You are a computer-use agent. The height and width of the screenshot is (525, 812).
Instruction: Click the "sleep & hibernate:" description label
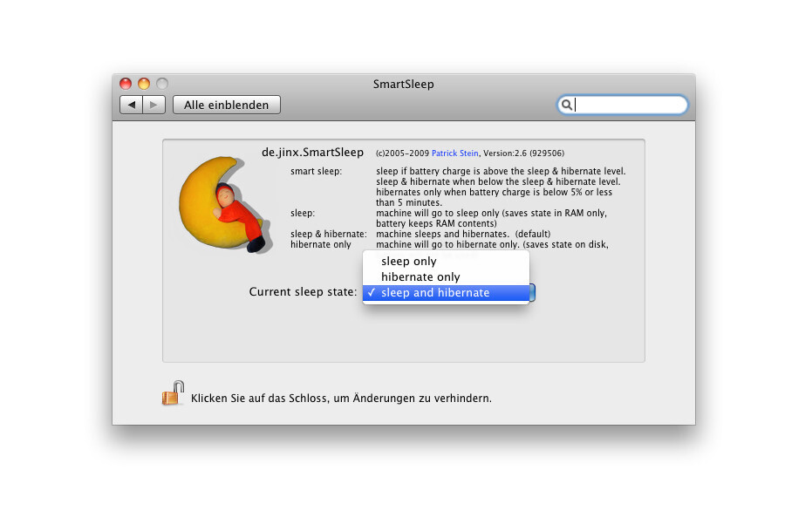tap(328, 234)
